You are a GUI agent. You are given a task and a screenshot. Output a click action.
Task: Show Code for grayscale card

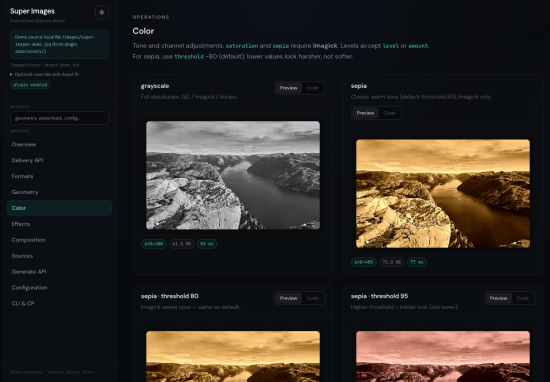(x=313, y=88)
